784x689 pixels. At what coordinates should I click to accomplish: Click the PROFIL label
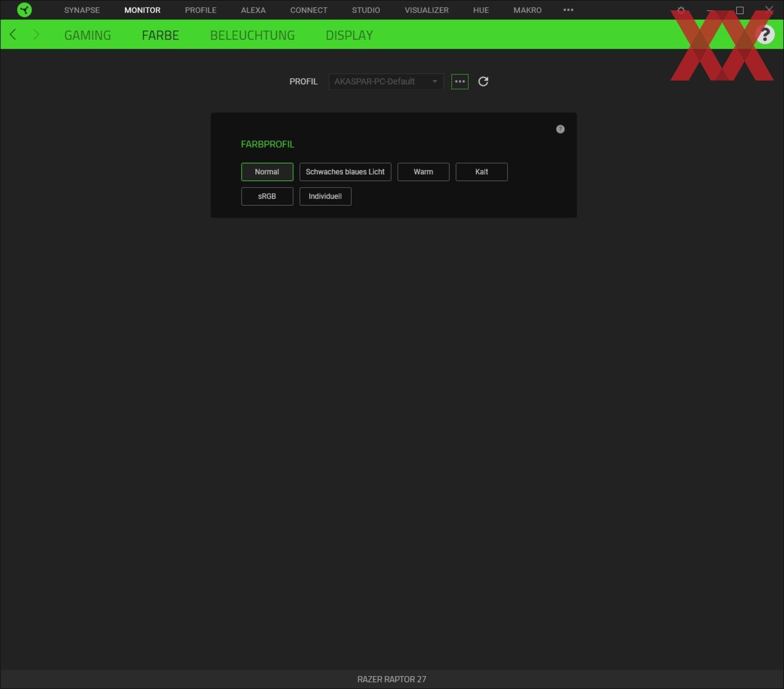click(x=303, y=81)
